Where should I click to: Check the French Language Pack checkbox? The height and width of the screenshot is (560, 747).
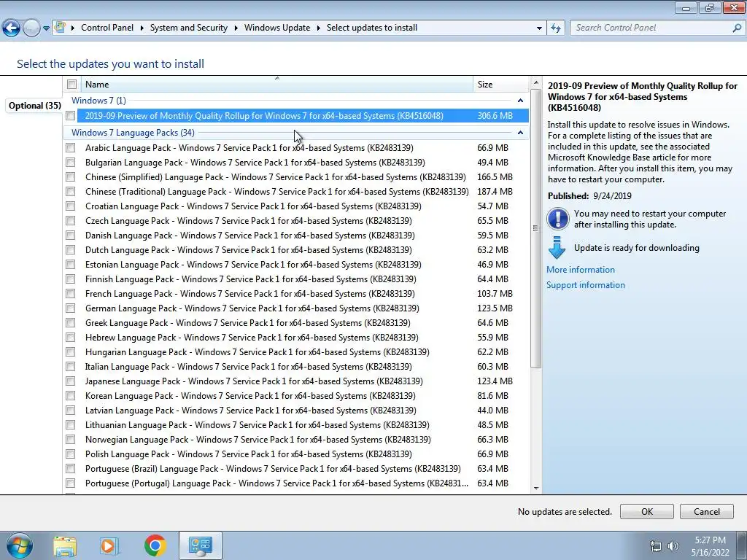(x=71, y=294)
